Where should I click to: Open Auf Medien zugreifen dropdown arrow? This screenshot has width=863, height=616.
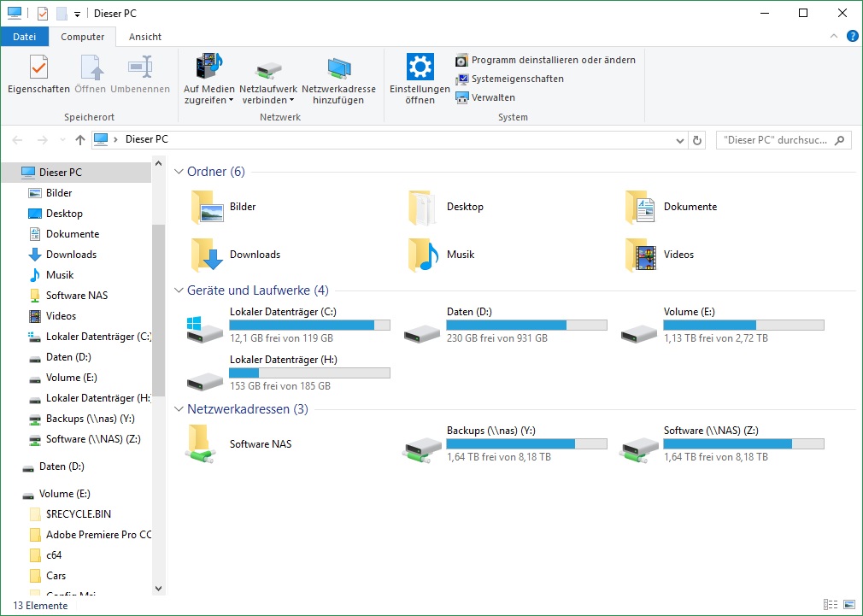click(232, 101)
